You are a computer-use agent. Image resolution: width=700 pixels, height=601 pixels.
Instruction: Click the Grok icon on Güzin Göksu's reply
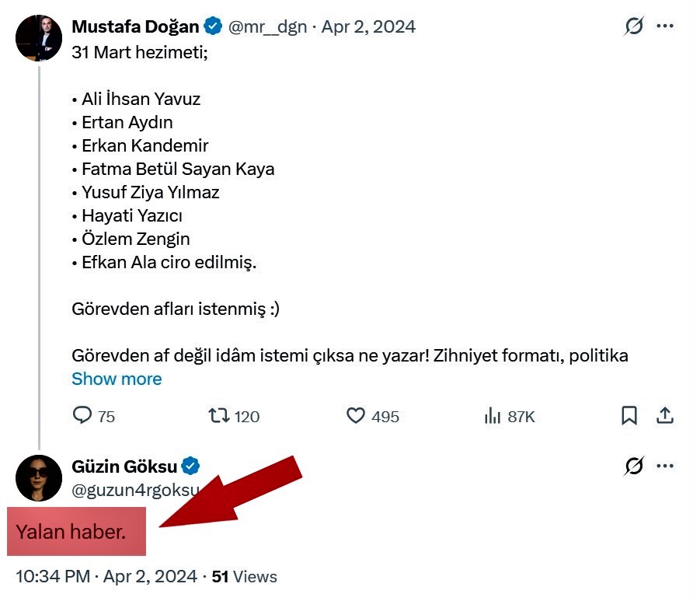coord(634,466)
